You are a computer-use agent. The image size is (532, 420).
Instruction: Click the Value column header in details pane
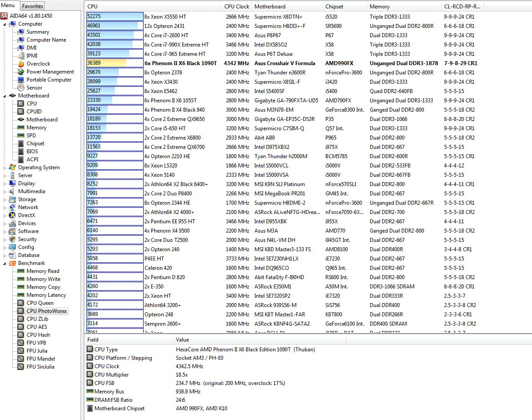tap(259, 340)
